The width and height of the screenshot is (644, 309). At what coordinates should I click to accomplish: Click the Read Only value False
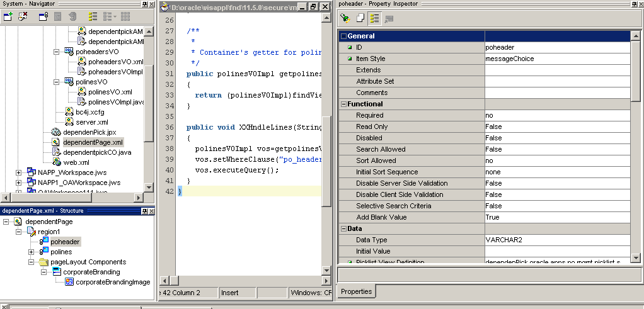pos(557,126)
